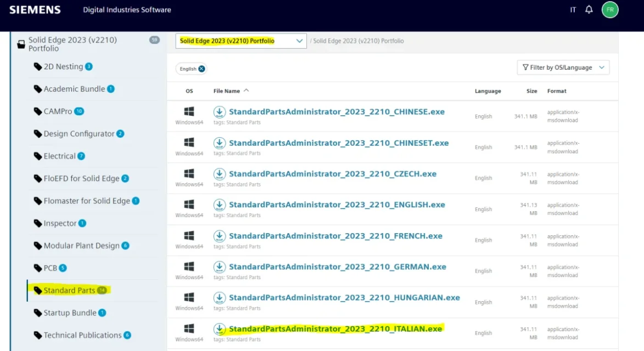This screenshot has width=644, height=351.
Task: Open the CAMPro category
Action: [58, 111]
